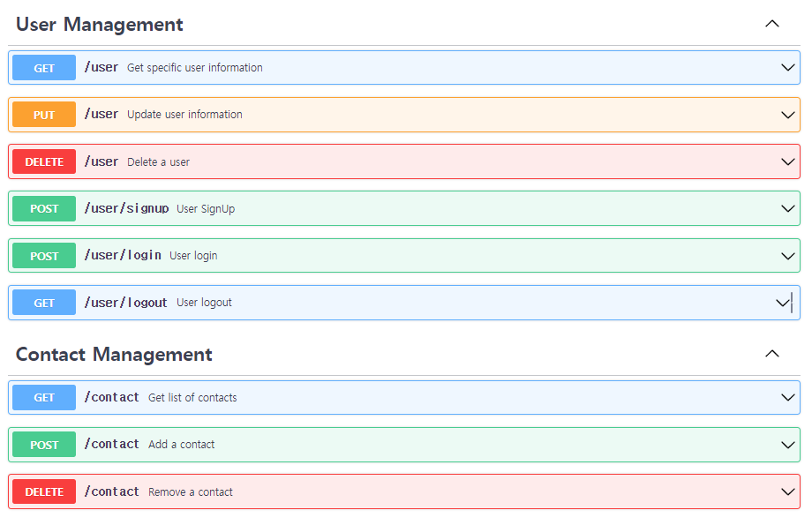The width and height of the screenshot is (812, 525).
Task: Click the /user/signup path
Action: pos(127,208)
